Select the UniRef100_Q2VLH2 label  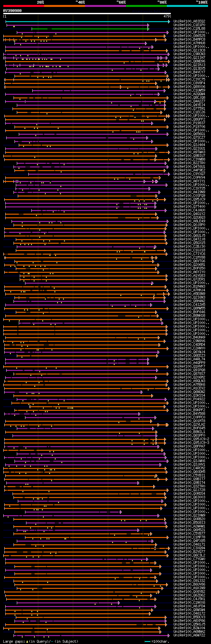coord(189,424)
